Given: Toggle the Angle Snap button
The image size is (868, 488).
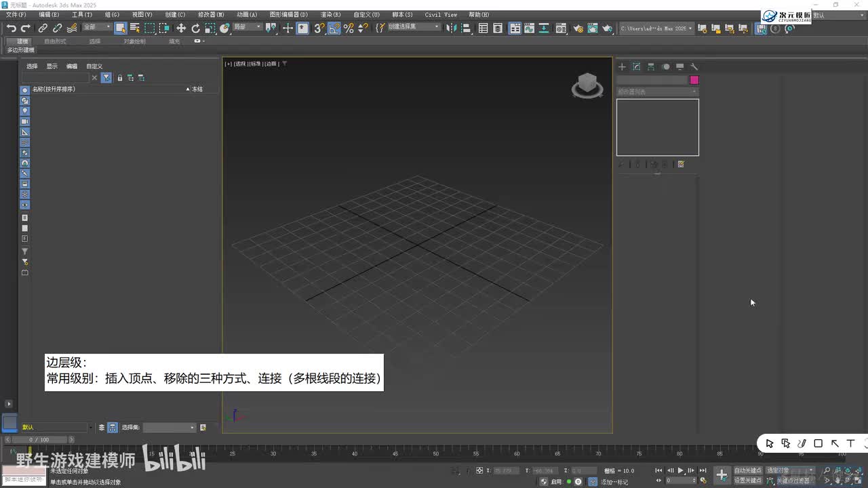Looking at the screenshot, I should click(334, 28).
